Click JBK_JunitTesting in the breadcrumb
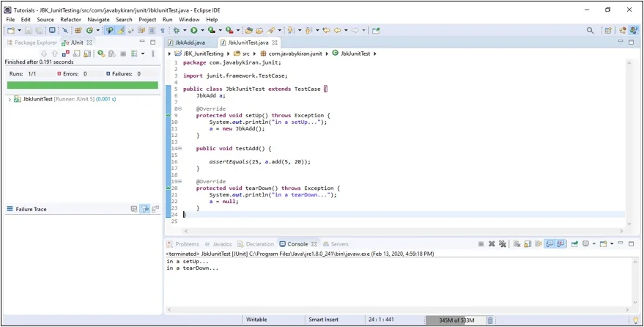Image resolution: width=644 pixels, height=327 pixels. (x=199, y=54)
